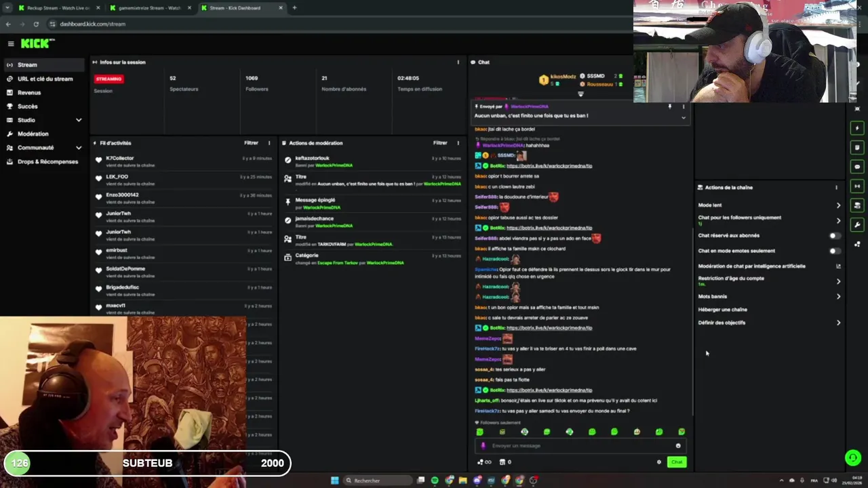Open URL et clé du stream
Image resolution: width=868 pixels, height=488 pixels.
click(44, 79)
